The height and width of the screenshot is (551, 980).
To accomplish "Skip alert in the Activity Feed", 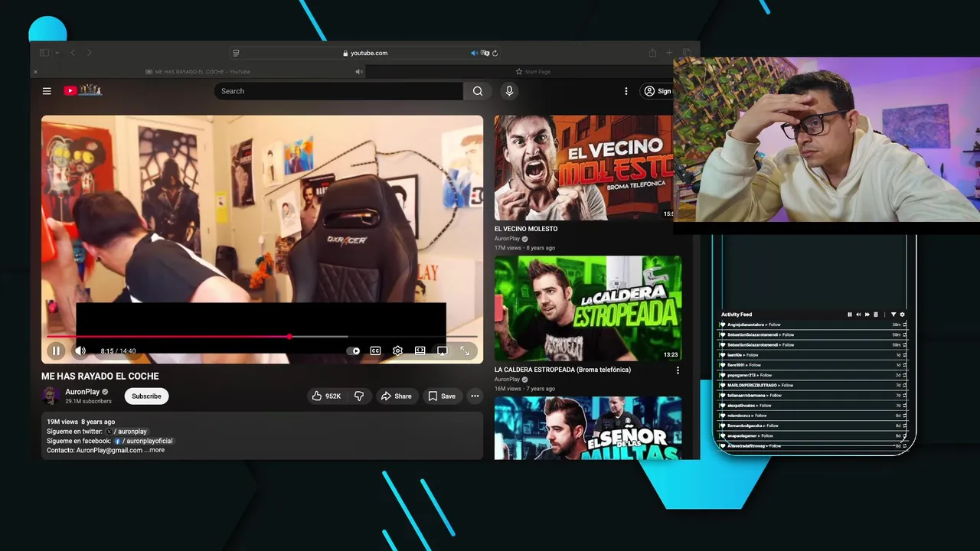I will 867,315.
